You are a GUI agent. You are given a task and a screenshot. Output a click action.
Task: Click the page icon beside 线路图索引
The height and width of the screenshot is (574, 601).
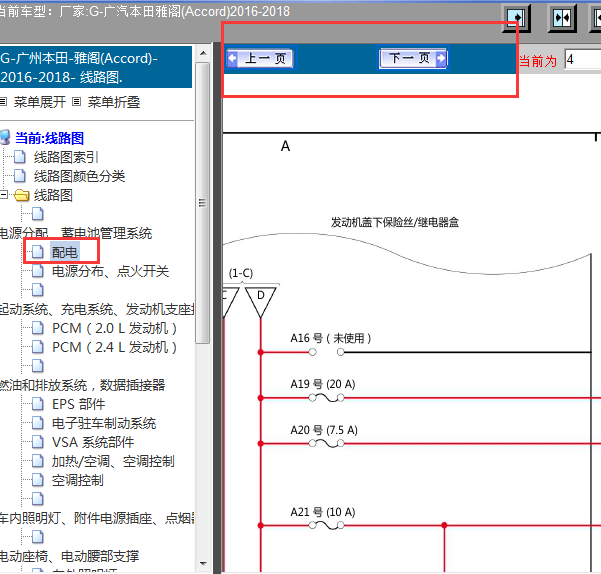tap(20, 157)
